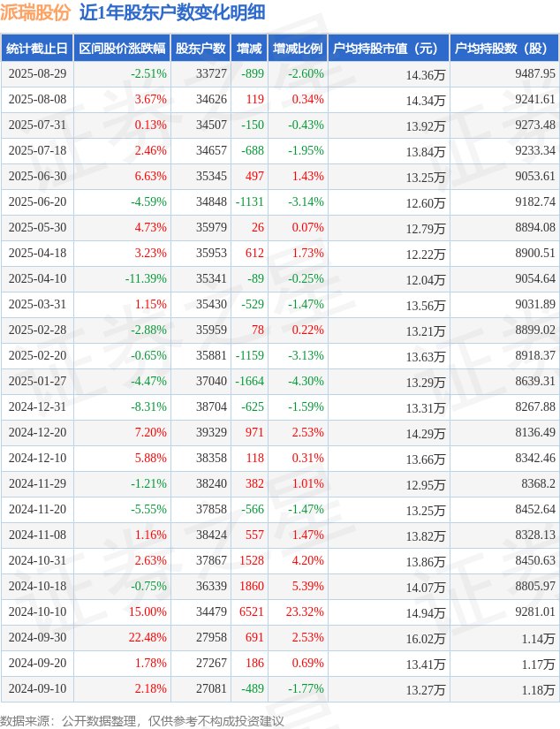Click the 增减 column header
The image size is (560, 729).
tap(249, 49)
